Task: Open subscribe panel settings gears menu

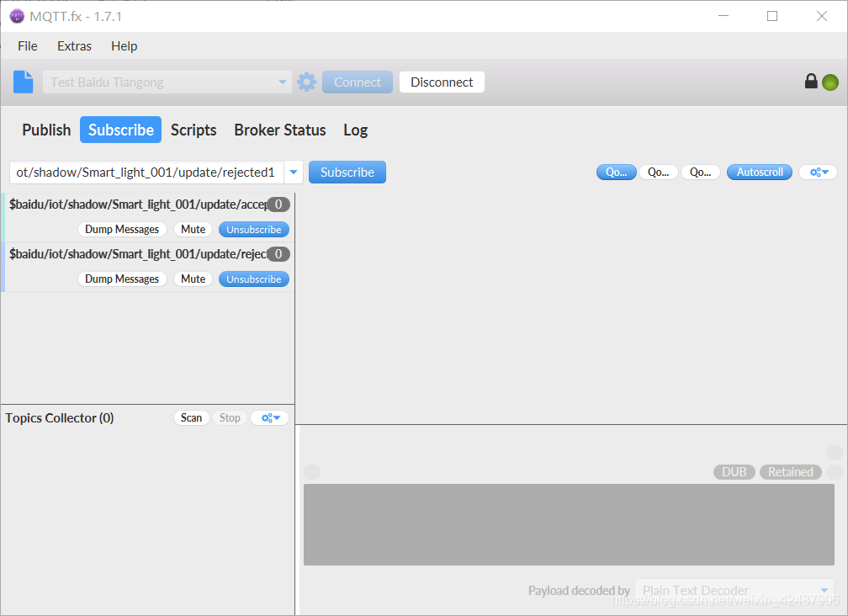Action: 819,172
